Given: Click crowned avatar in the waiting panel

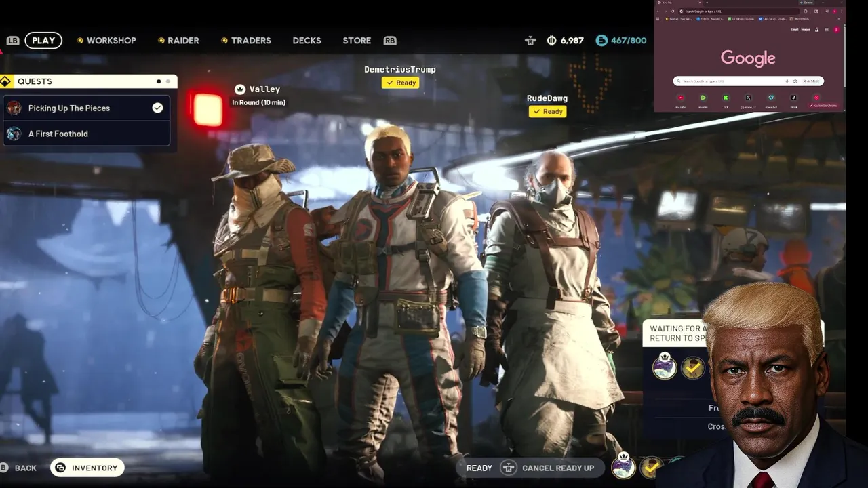Looking at the screenshot, I should pyautogui.click(x=665, y=367).
